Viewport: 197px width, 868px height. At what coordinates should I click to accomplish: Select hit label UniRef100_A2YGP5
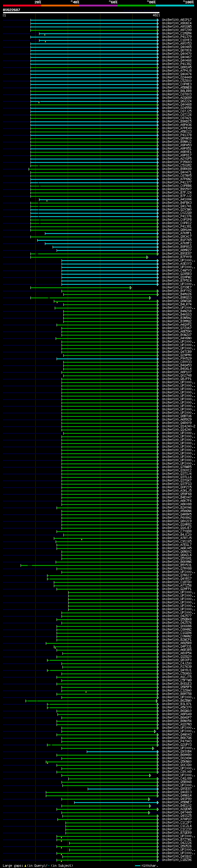coord(177,159)
